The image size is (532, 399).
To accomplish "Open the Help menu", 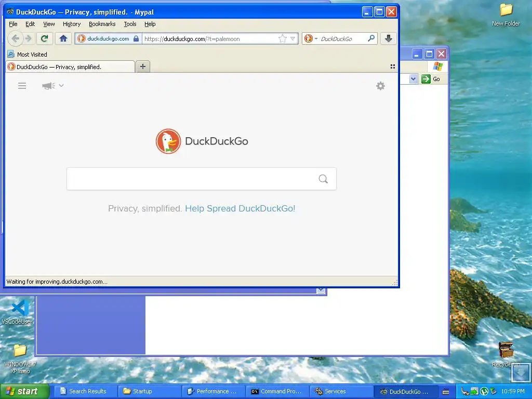I will 150,24.
